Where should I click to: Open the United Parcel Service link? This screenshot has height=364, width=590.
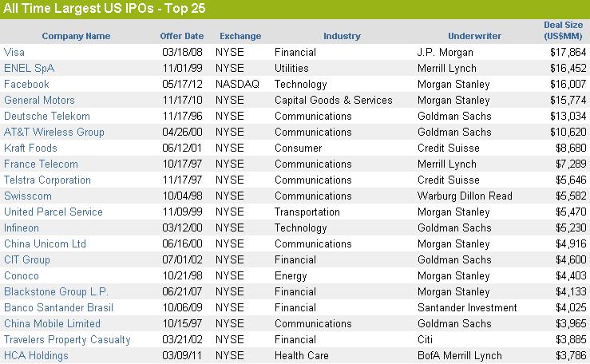[53, 212]
